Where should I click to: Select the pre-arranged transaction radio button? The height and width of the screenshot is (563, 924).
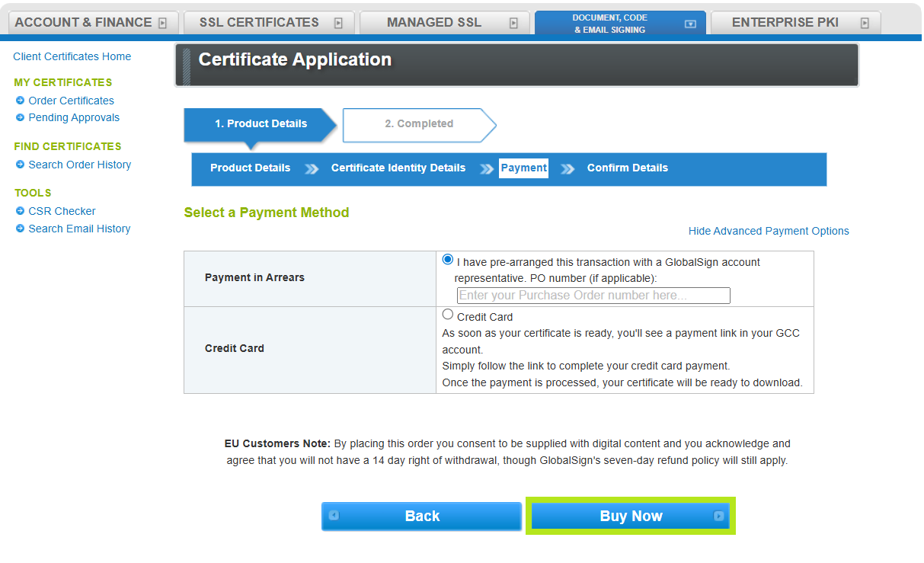pos(448,260)
